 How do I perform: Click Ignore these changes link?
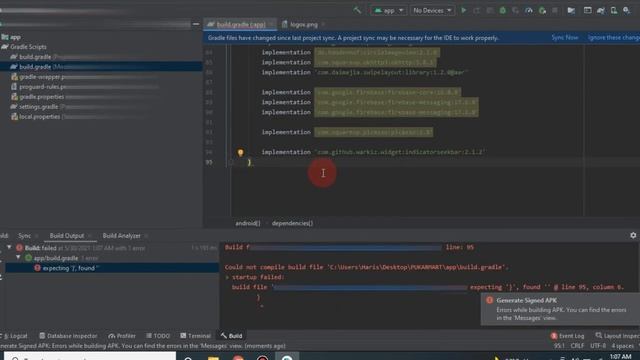pyautogui.click(x=613, y=38)
